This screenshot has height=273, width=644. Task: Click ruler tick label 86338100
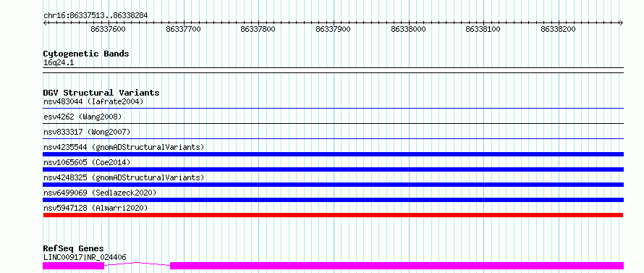(x=483, y=29)
